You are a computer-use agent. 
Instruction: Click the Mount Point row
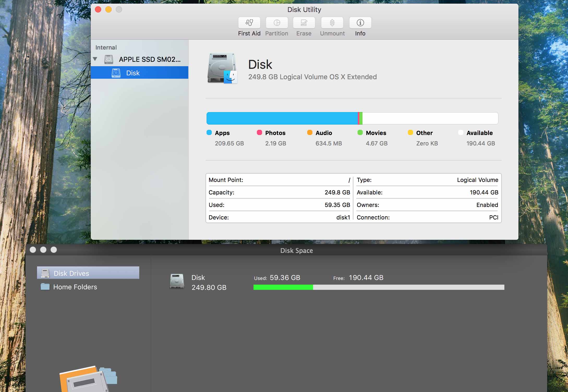(279, 180)
